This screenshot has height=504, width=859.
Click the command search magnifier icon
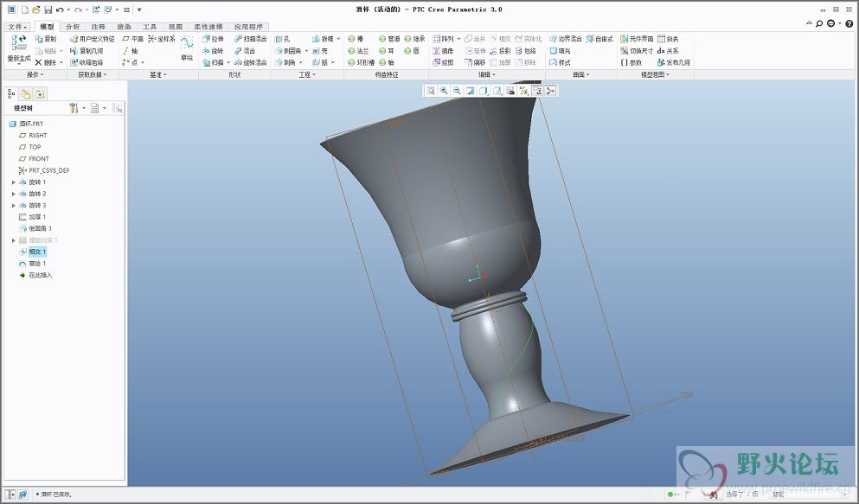(819, 23)
